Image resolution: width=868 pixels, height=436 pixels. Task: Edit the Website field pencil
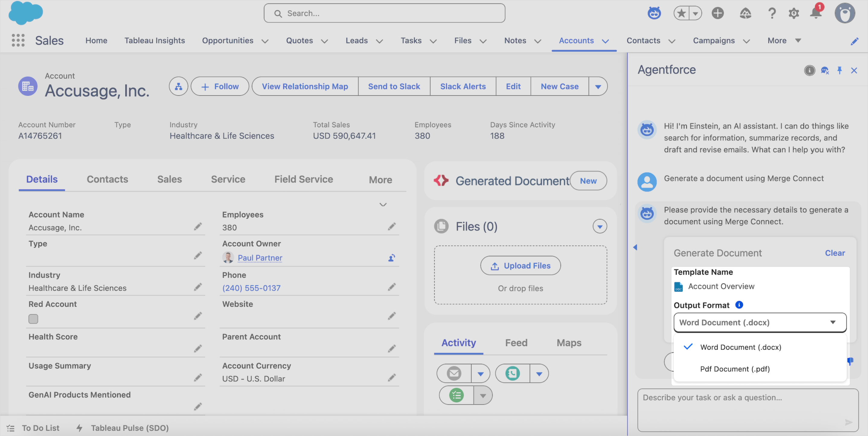pos(392,316)
